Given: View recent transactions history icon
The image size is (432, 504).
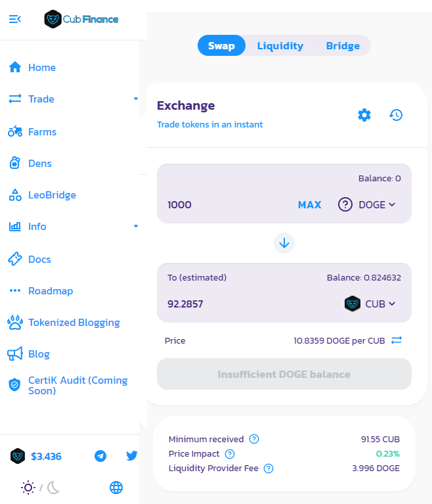Looking at the screenshot, I should pos(396,115).
